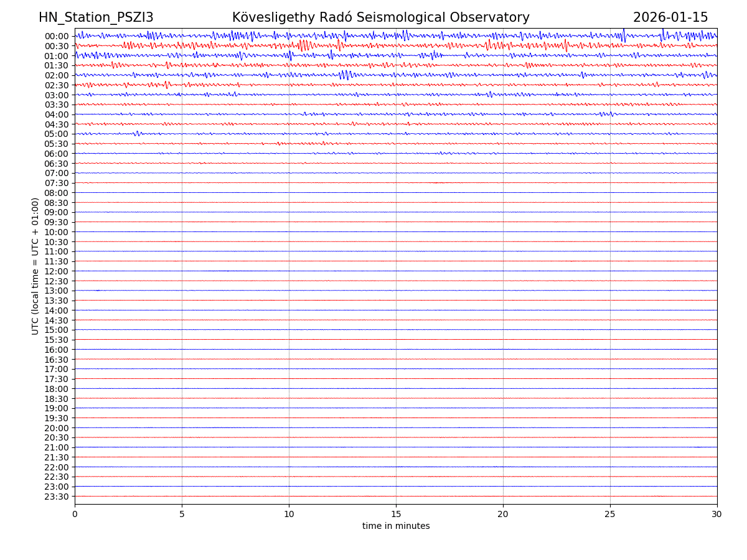This screenshot has width=747, height=560.
Task: Click the vertical UTC local time axis title
Action: click(35, 266)
